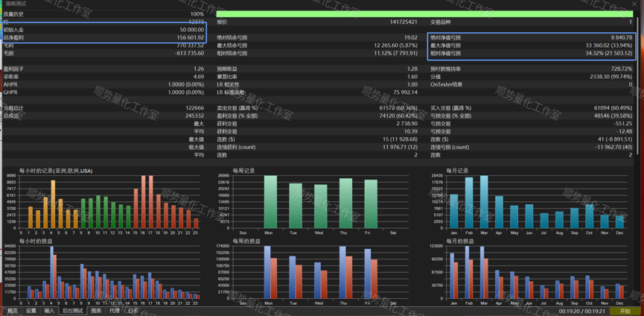This screenshot has width=644, height=316.
Task: Click the 相对净值亏损 value 34.32% (21 503.12)
Action: pos(609,53)
